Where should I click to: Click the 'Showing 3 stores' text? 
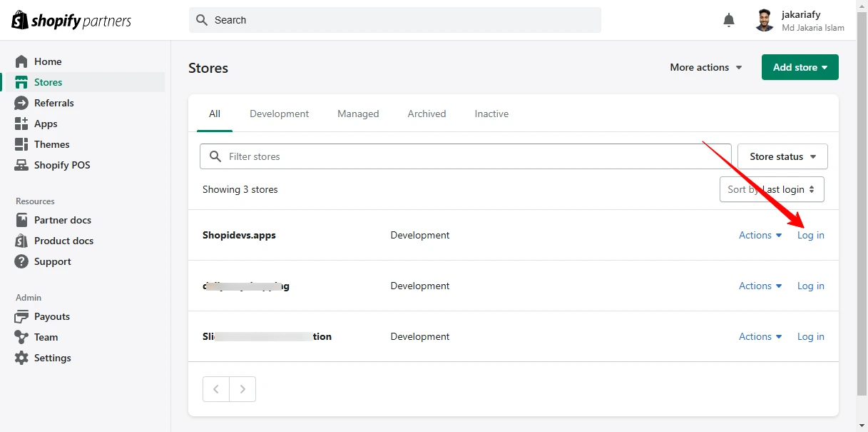tap(240, 189)
